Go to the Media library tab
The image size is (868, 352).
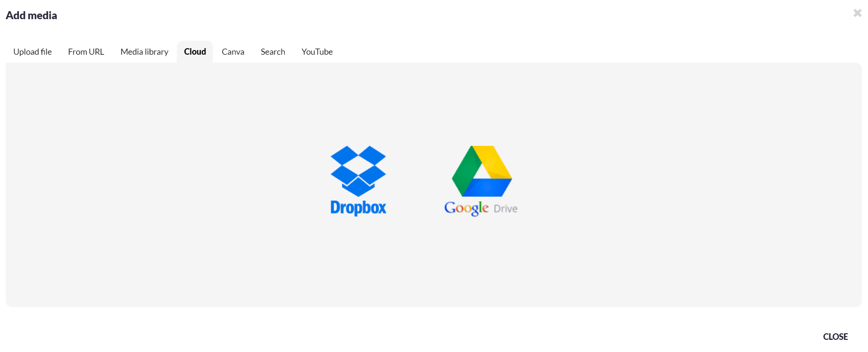[x=144, y=52]
